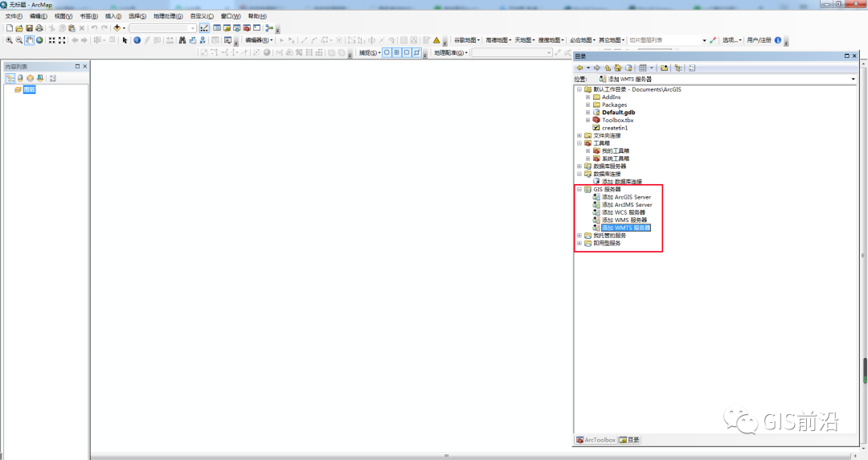Create a new map document
Viewport: 868px width, 460px height.
(10, 28)
